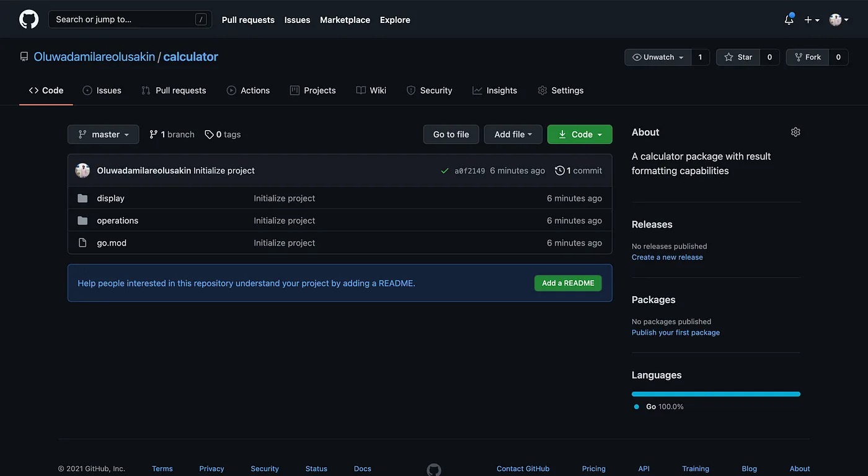Click the commit author avatar
Screen dimensions: 868x476
click(82, 170)
